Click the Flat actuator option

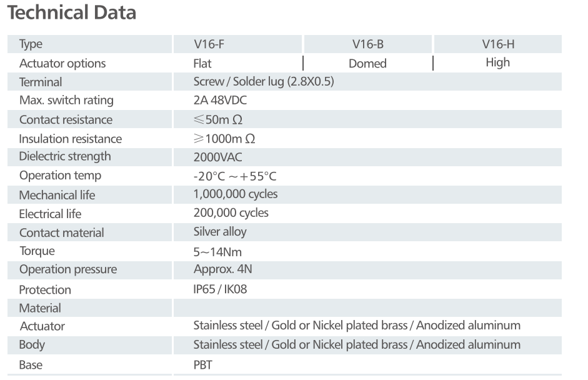coord(202,63)
